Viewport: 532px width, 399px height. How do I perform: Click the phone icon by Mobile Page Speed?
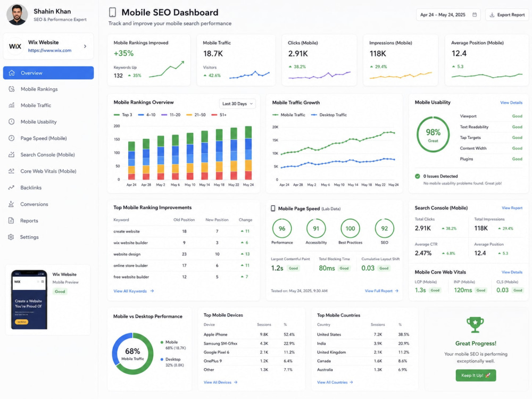click(x=273, y=209)
